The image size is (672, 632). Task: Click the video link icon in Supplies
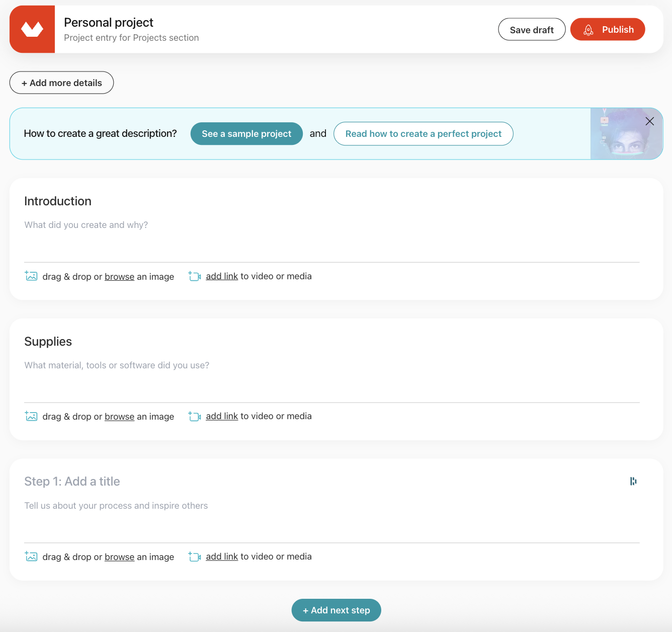(195, 416)
